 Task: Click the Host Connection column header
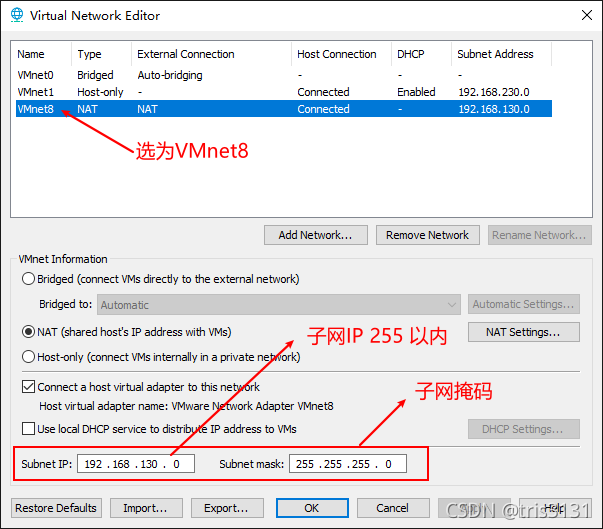[x=341, y=54]
